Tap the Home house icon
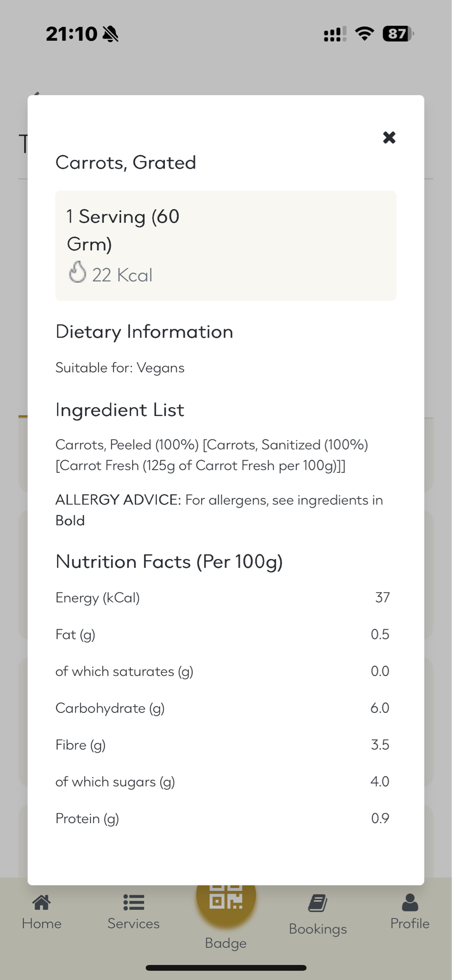 click(x=42, y=902)
